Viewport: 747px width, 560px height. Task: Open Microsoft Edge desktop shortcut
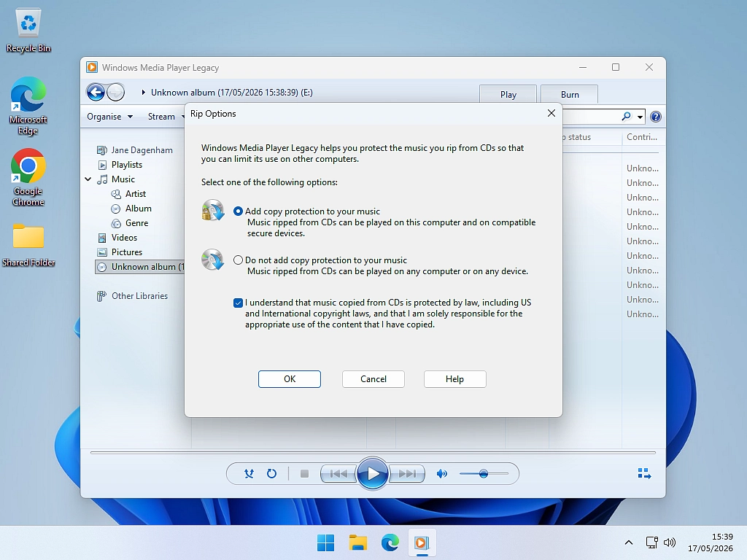(28, 106)
